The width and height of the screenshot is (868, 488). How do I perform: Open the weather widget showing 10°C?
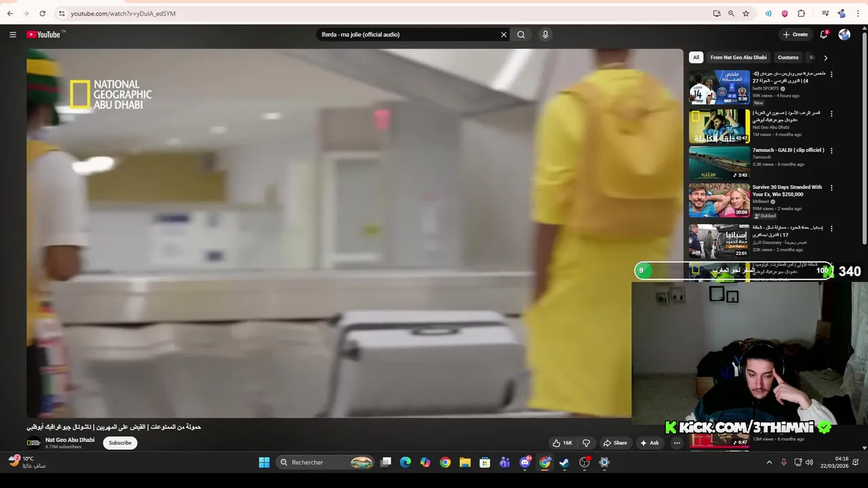(x=27, y=462)
